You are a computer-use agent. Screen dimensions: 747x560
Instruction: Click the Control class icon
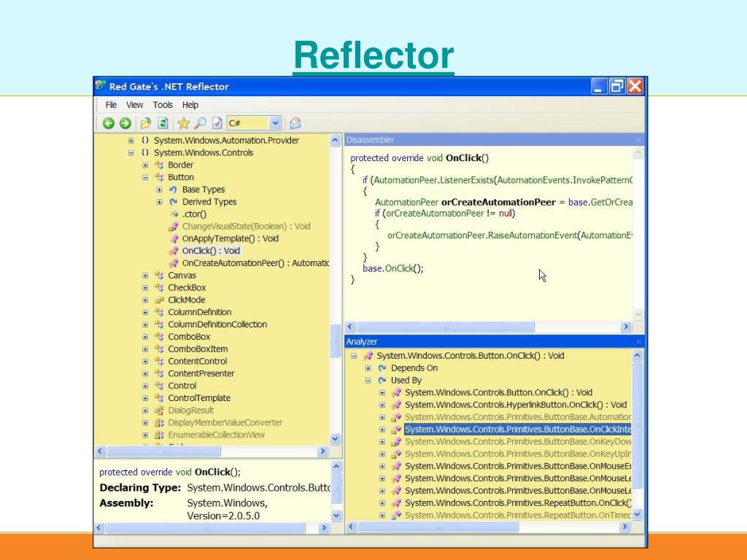[159, 386]
